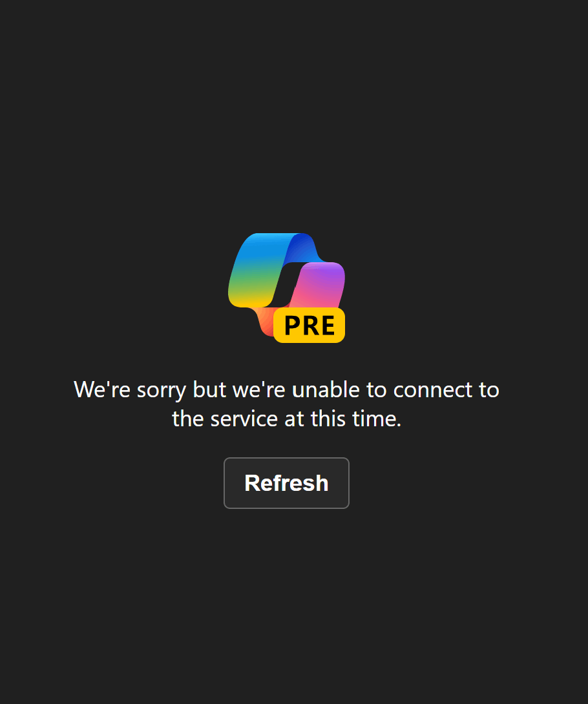Click the top blue edge of Copilot logo

(x=278, y=238)
